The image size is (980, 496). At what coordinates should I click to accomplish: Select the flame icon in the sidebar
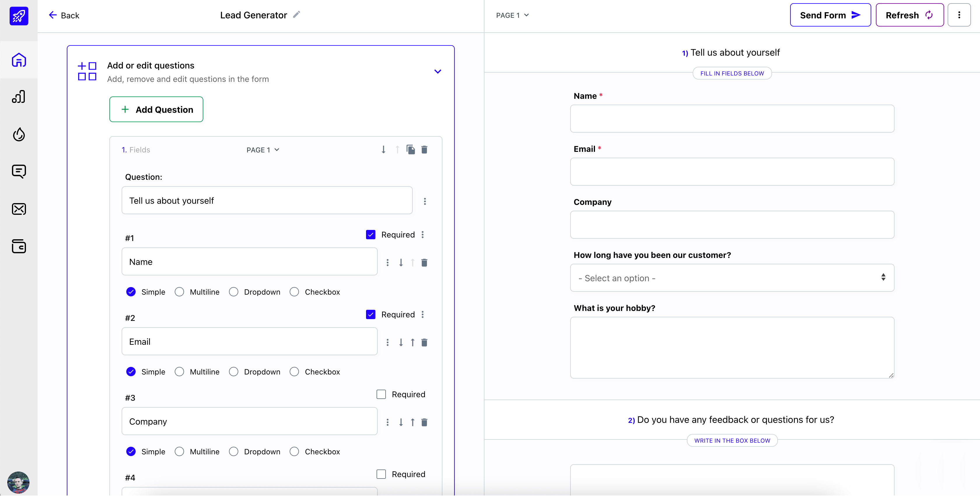click(x=19, y=135)
